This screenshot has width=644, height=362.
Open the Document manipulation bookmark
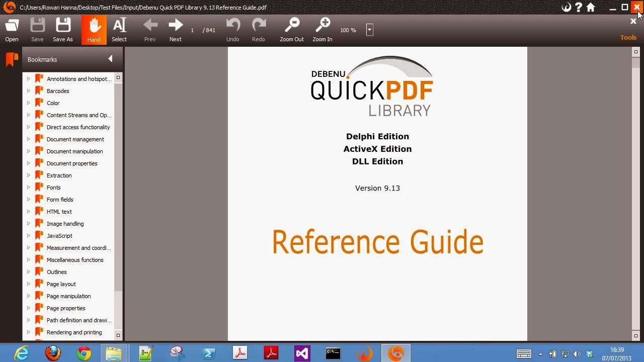click(74, 151)
